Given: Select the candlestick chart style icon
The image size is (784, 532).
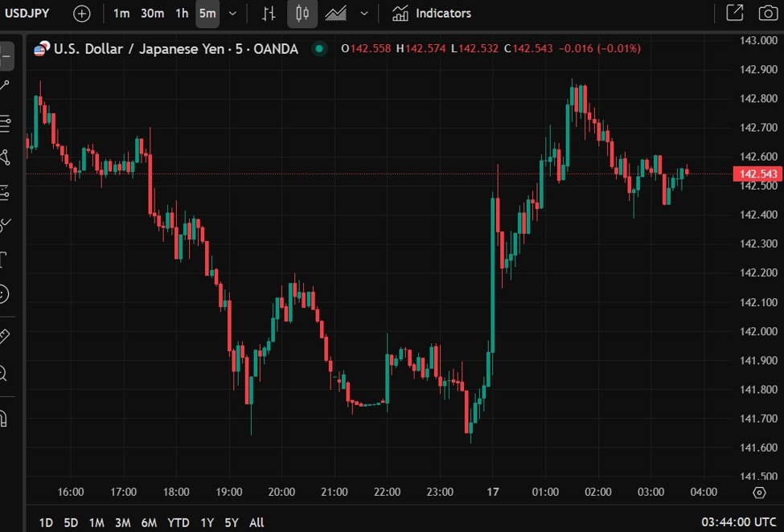Looking at the screenshot, I should [302, 14].
